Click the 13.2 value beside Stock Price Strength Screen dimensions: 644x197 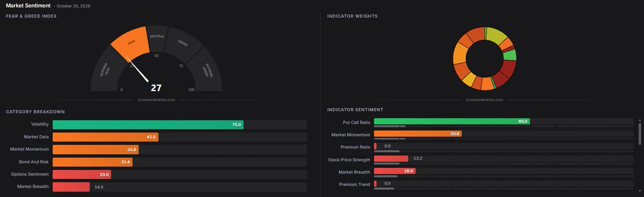418,158
